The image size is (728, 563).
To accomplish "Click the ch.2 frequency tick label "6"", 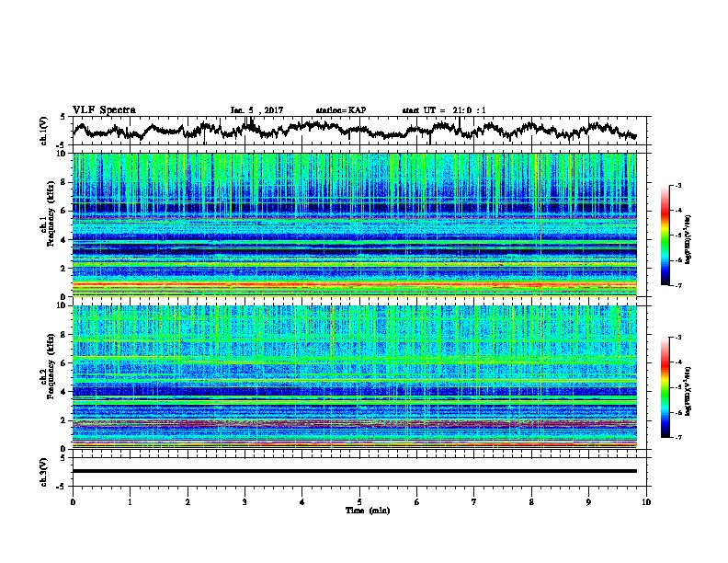I will (64, 363).
